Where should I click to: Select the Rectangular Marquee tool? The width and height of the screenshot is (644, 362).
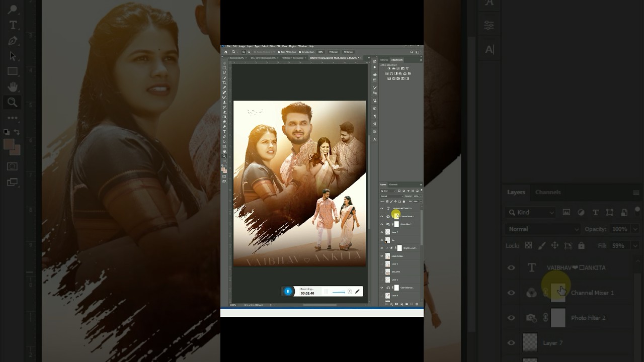pyautogui.click(x=224, y=68)
